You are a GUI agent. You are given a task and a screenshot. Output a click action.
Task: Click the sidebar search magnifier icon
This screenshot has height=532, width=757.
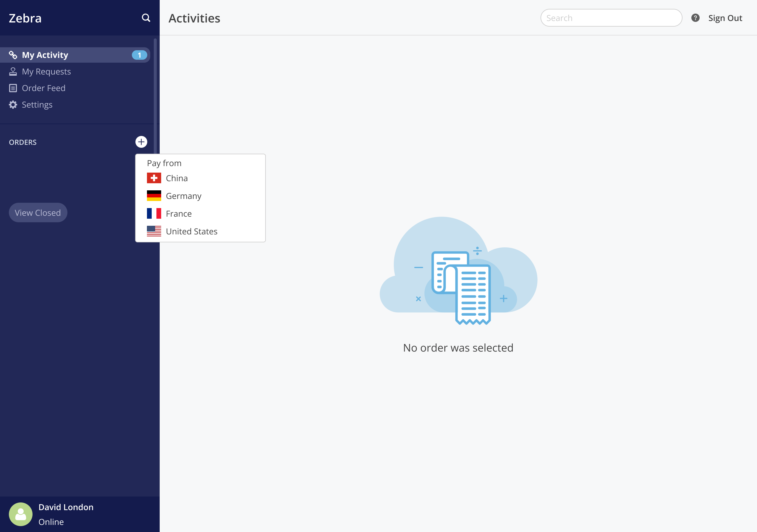(146, 18)
